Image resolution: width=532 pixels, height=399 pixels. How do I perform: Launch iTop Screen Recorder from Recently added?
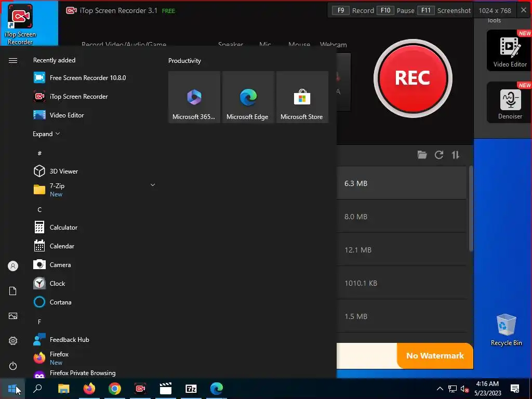pyautogui.click(x=95, y=96)
